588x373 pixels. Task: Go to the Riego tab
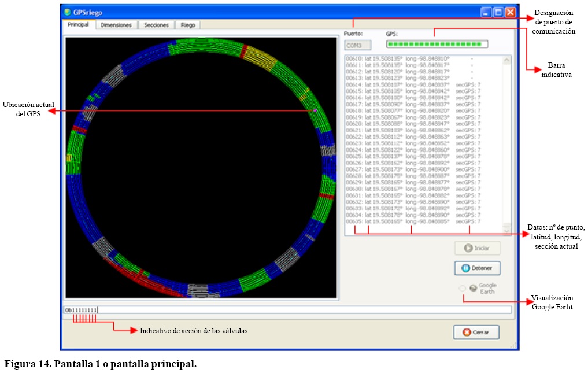pos(188,25)
